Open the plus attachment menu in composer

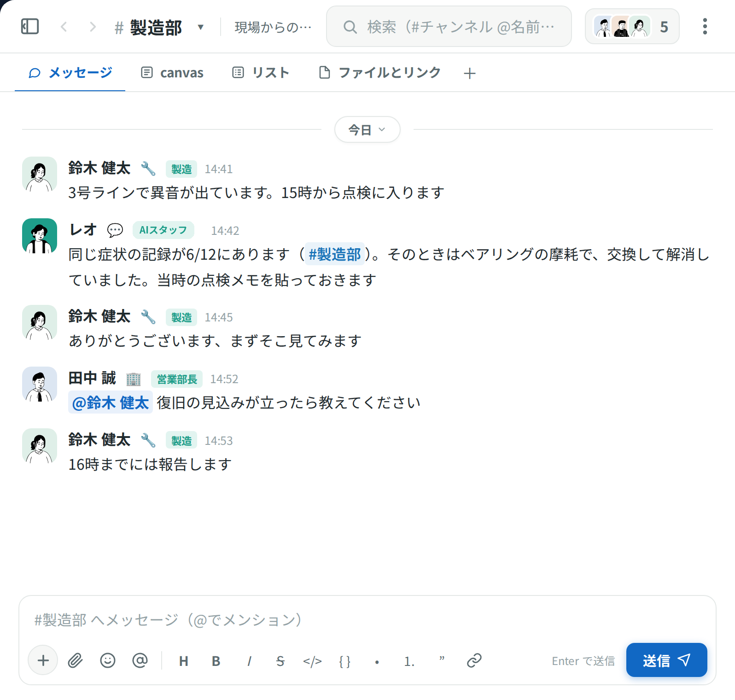tap(43, 660)
